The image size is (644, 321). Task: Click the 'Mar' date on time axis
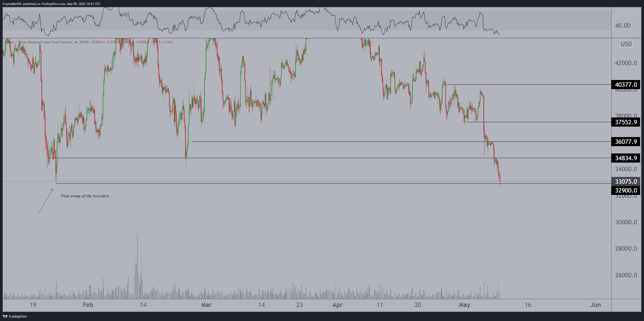206,305
